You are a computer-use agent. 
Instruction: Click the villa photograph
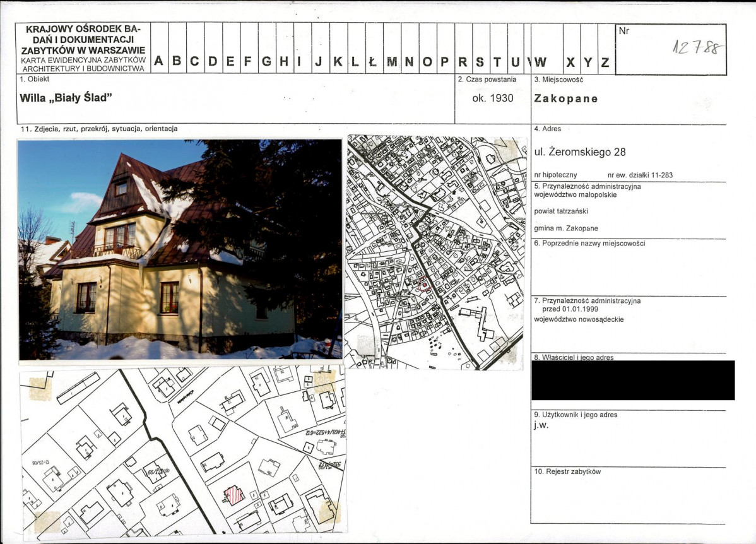(180, 249)
